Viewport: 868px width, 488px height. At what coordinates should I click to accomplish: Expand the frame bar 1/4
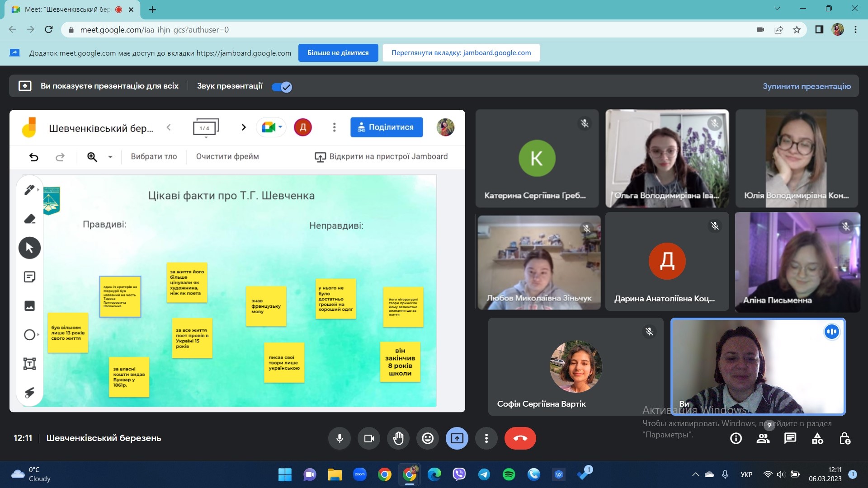click(206, 128)
